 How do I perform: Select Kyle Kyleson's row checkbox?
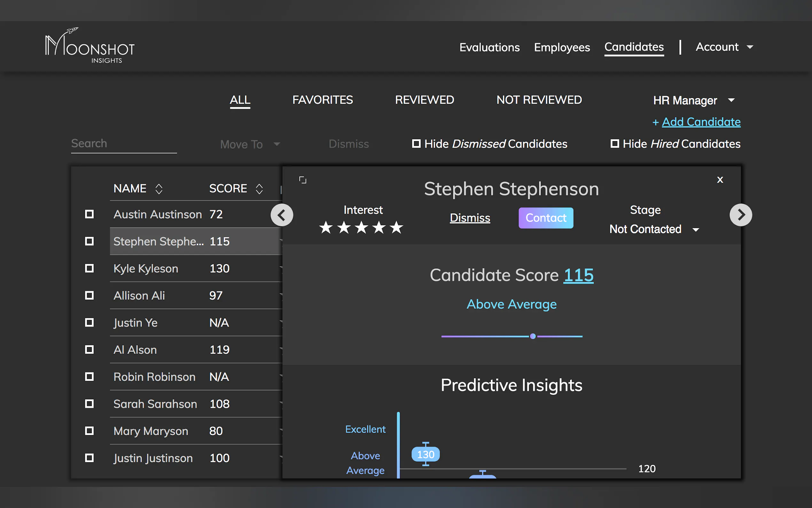[89, 268]
